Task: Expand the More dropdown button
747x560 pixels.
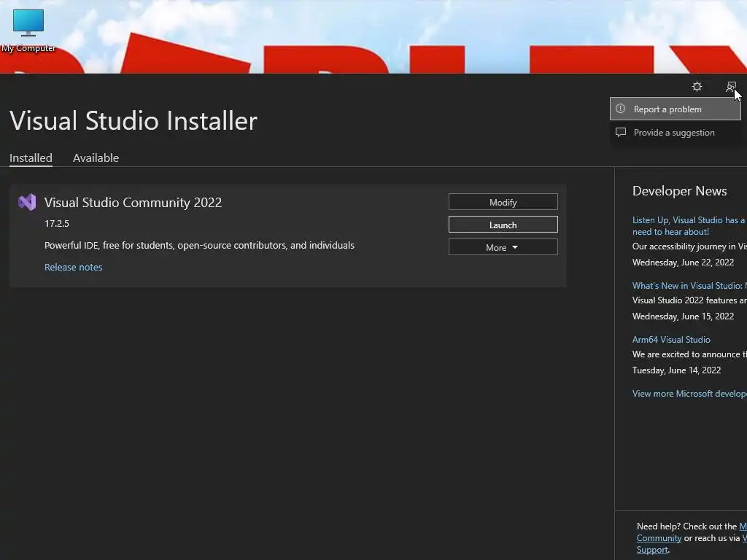Action: pos(503,247)
